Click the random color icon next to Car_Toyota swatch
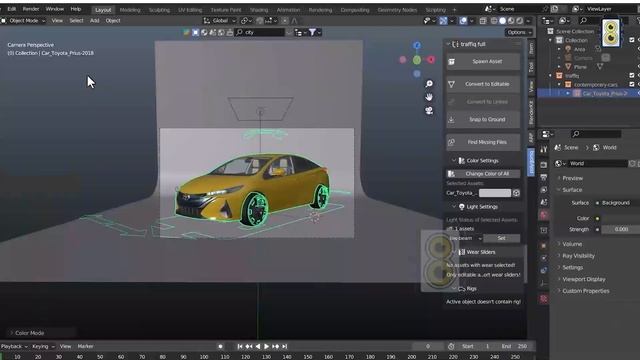The height and width of the screenshot is (360, 640). (516, 193)
